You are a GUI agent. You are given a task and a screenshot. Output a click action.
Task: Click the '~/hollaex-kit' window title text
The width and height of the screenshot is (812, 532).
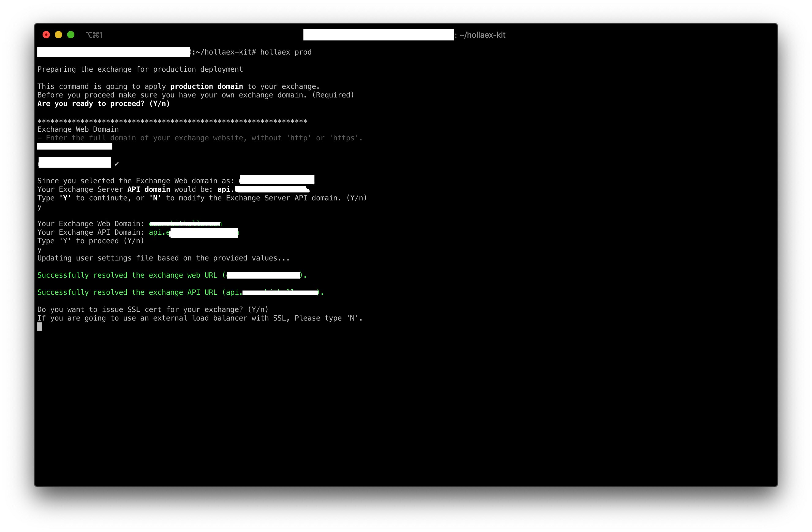click(x=482, y=35)
